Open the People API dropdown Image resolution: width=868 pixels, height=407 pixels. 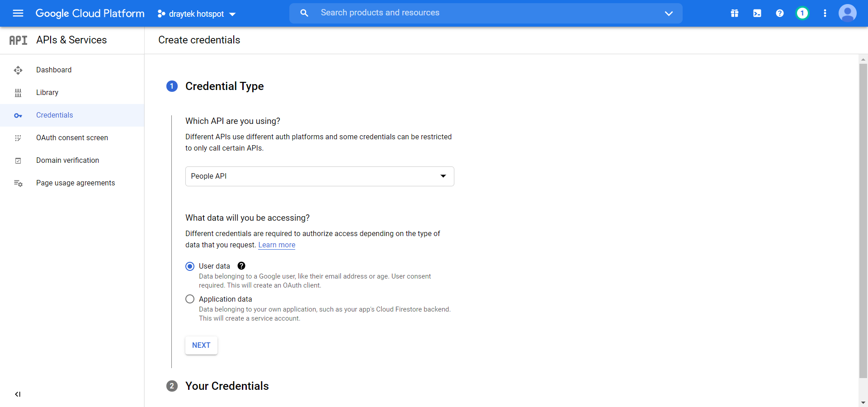320,176
